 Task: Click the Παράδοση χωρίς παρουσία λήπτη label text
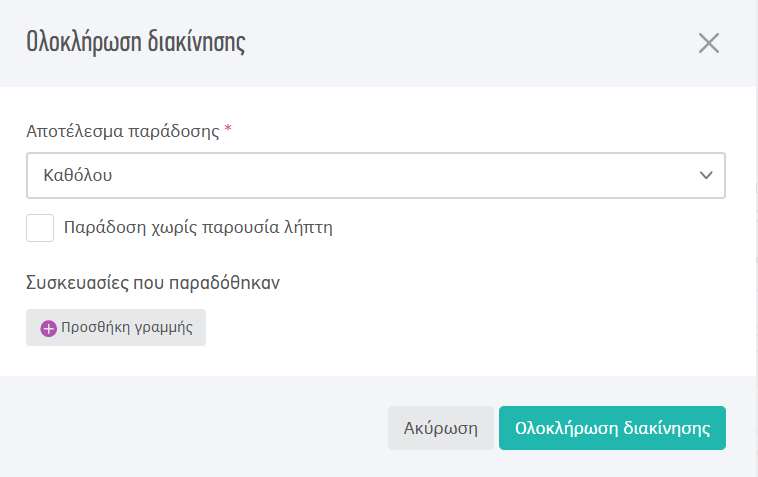coord(198,228)
